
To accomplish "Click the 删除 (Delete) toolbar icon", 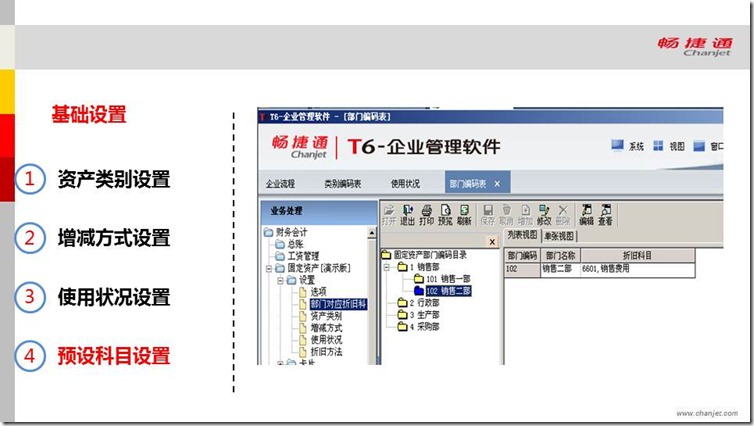I will coord(563,215).
